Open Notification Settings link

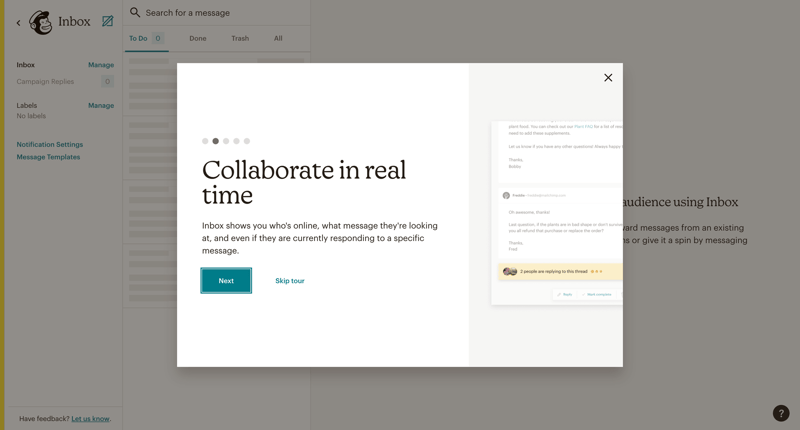pos(49,144)
